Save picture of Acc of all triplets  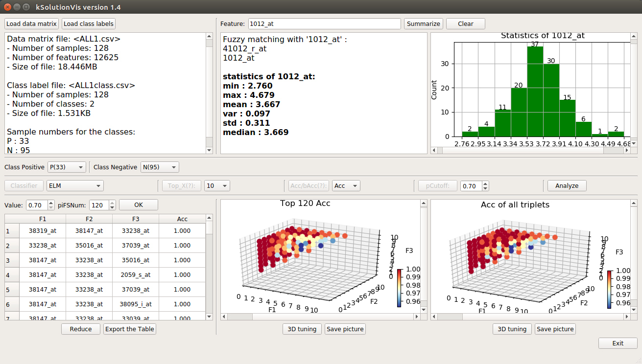(555, 329)
